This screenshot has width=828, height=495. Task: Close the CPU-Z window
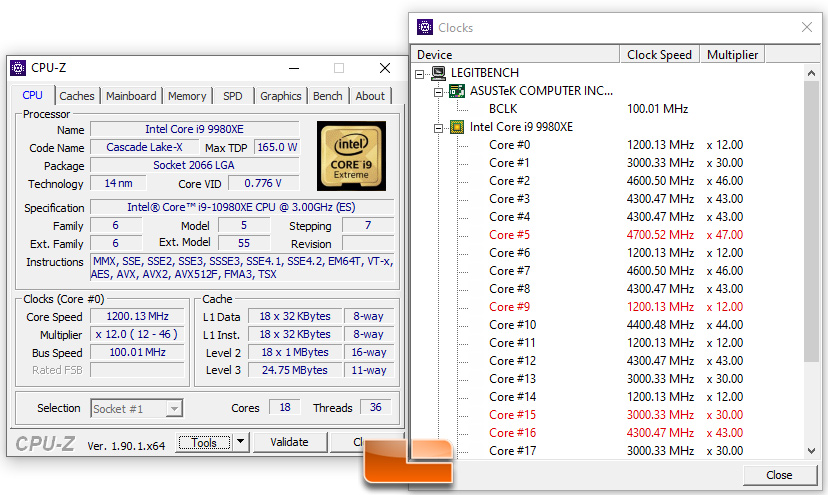click(x=385, y=68)
